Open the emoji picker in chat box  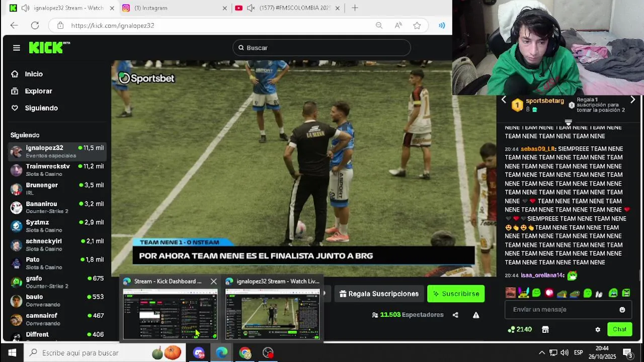coord(622,310)
